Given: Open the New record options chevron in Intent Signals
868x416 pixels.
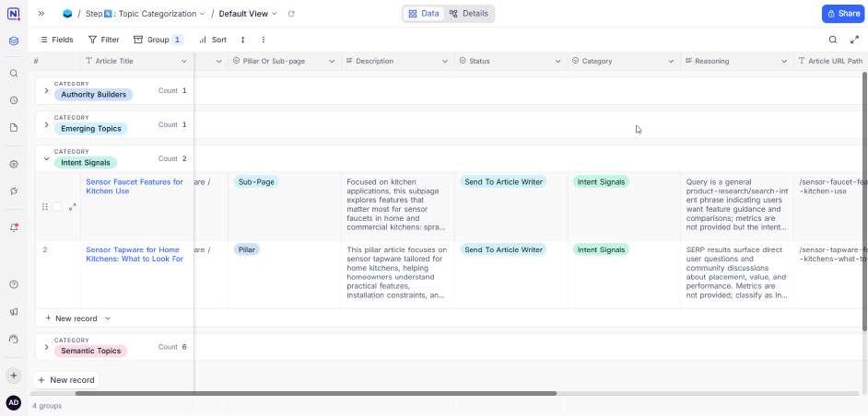Looking at the screenshot, I should [108, 318].
